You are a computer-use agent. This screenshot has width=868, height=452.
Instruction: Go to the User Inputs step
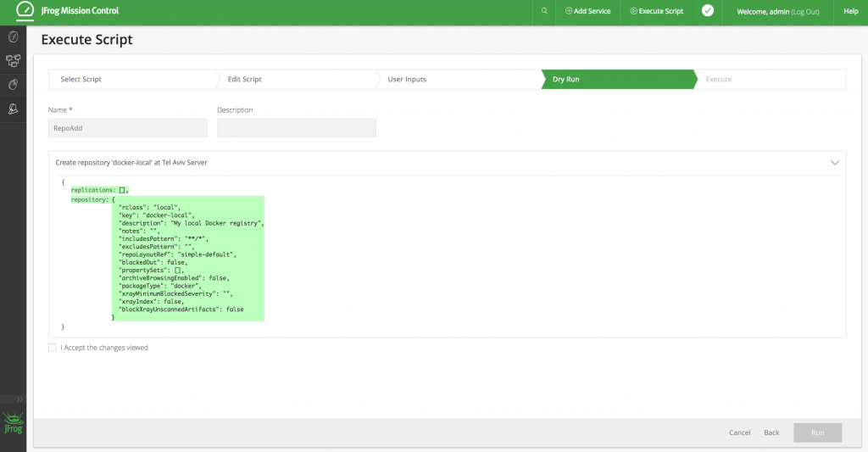pos(459,79)
